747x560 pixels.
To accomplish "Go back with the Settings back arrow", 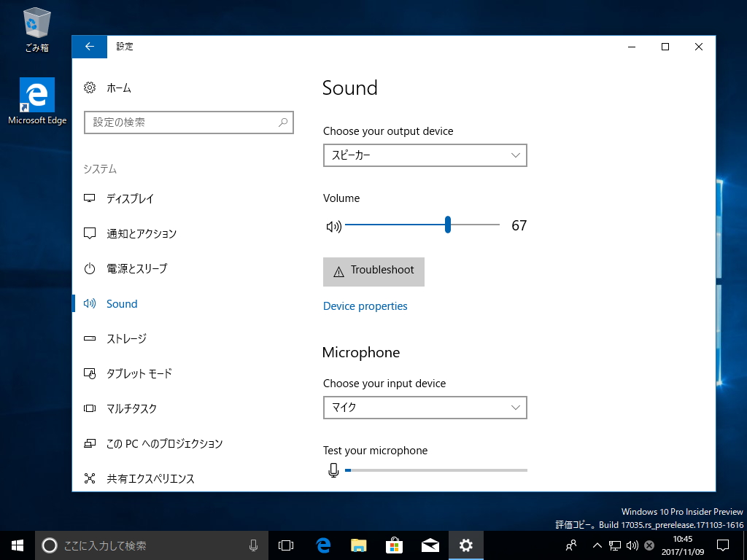I will [90, 47].
